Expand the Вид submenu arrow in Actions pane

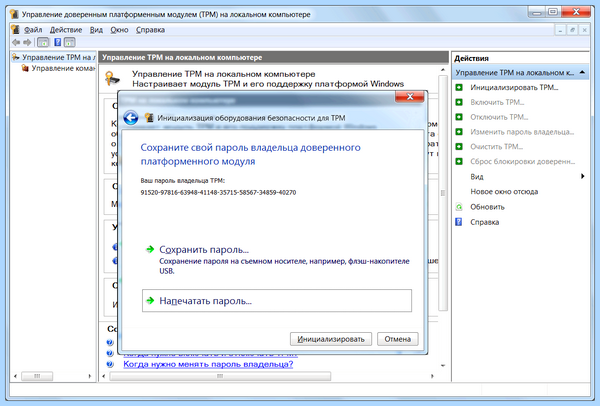click(582, 176)
